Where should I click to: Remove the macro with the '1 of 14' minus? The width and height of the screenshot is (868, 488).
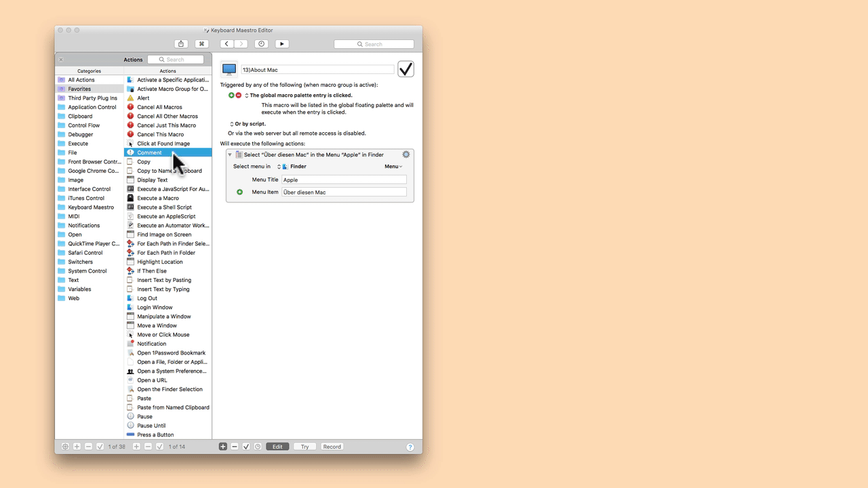click(148, 447)
